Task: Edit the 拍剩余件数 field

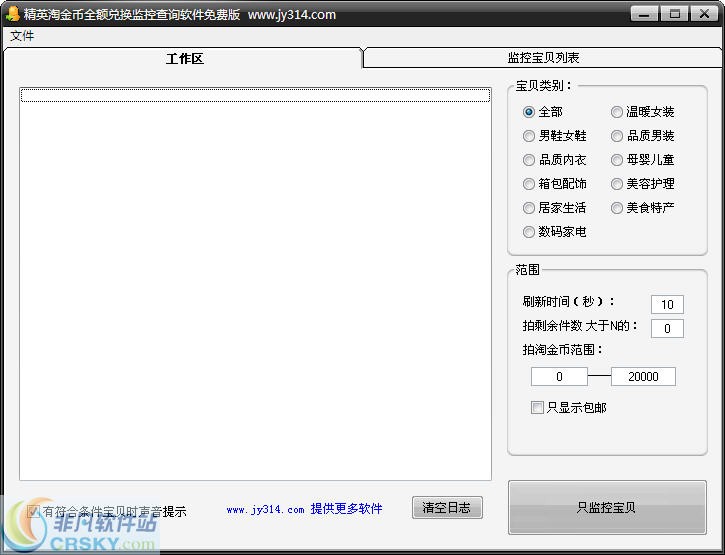Action: 667,328
